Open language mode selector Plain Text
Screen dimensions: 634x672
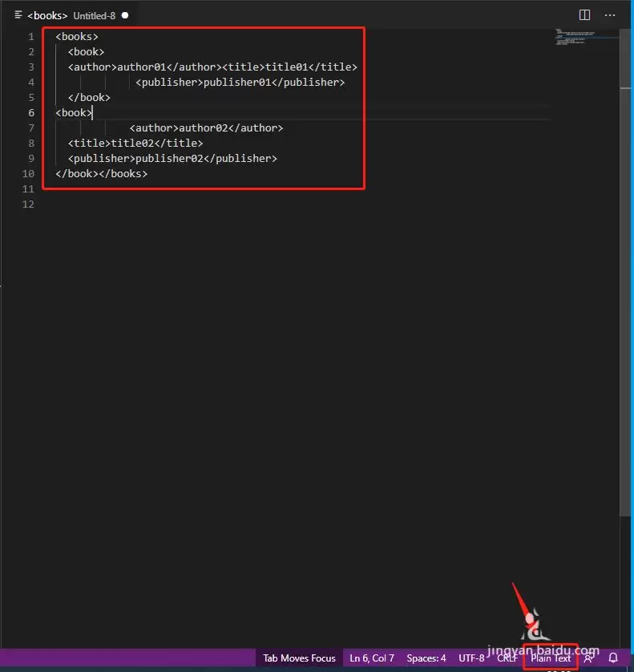551,658
